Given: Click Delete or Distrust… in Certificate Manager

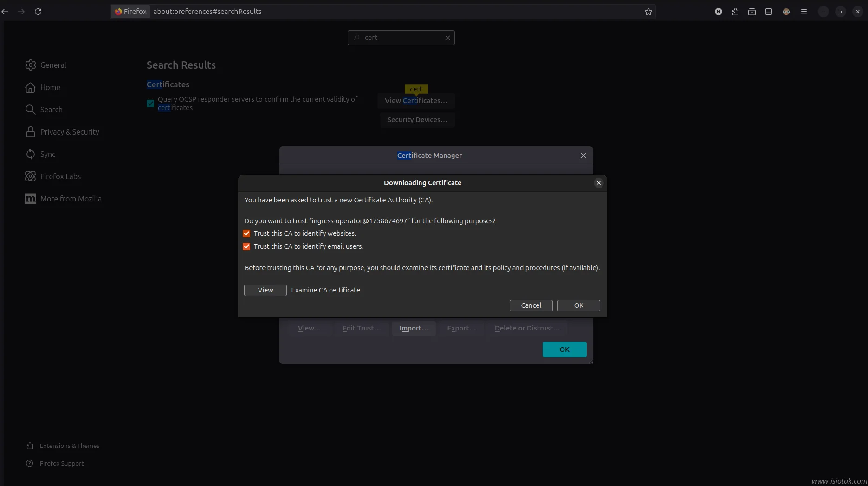Looking at the screenshot, I should 527,328.
